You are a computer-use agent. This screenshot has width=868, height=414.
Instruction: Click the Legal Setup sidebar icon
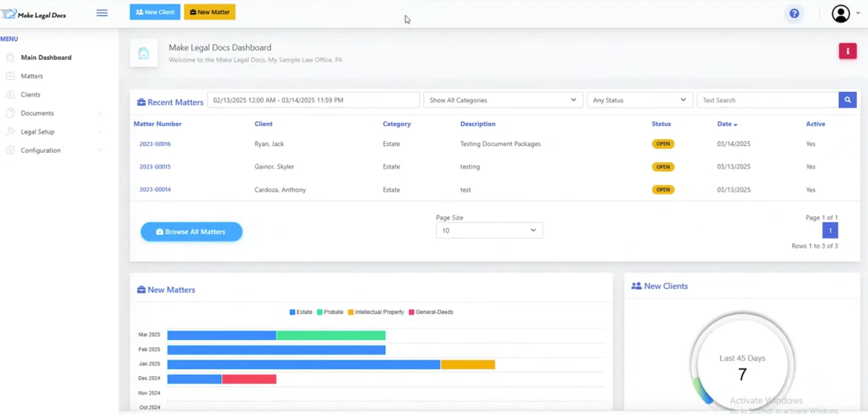tap(10, 131)
